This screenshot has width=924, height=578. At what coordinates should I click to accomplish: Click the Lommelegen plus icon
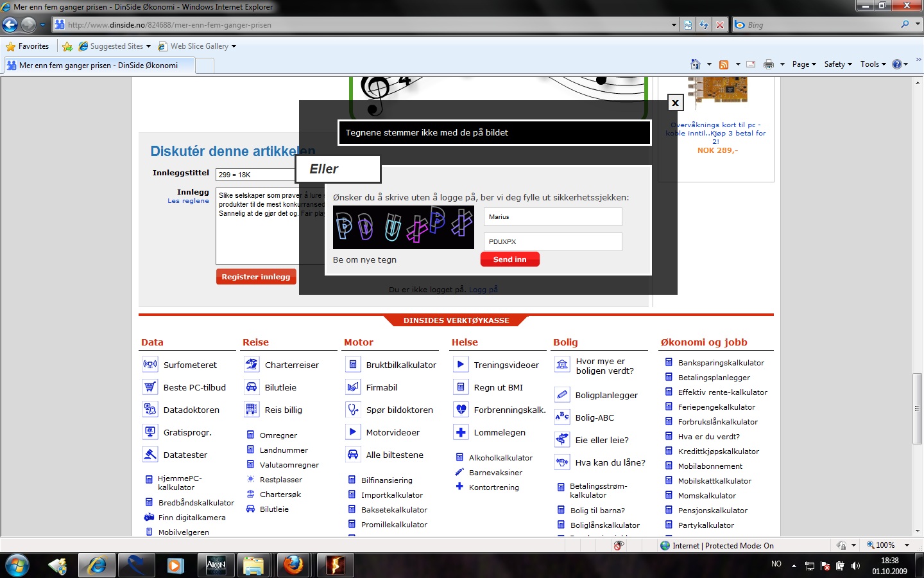click(461, 432)
